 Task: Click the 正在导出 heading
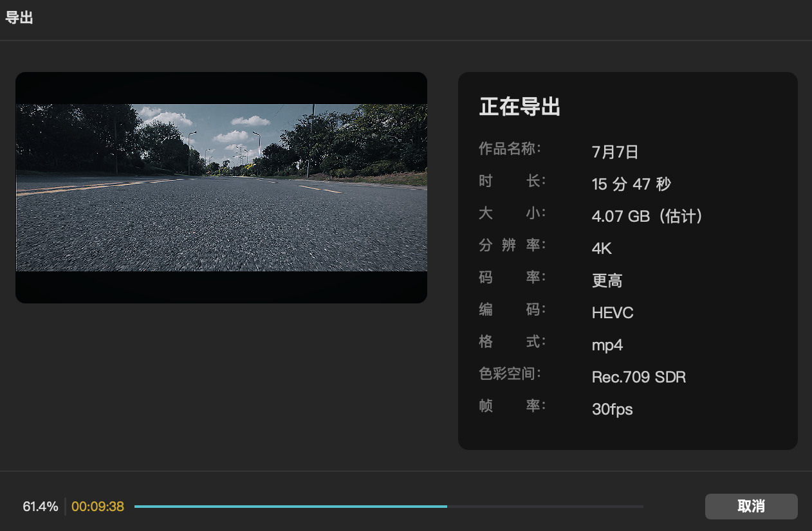(x=520, y=107)
